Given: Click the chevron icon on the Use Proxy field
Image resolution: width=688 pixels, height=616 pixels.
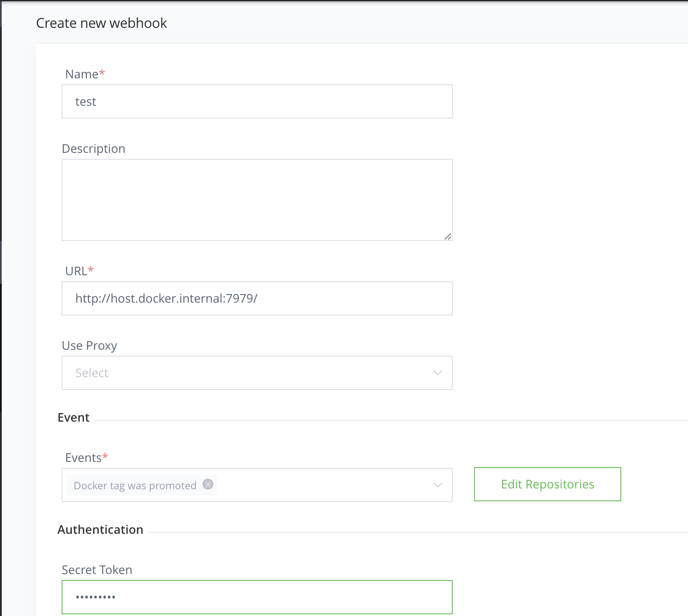Looking at the screenshot, I should [438, 373].
